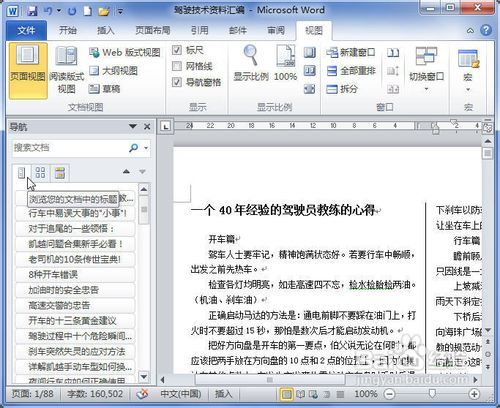Click the spelling check icon in status bar
Image resolution: width=500 pixels, height=408 pixels.
143,394
